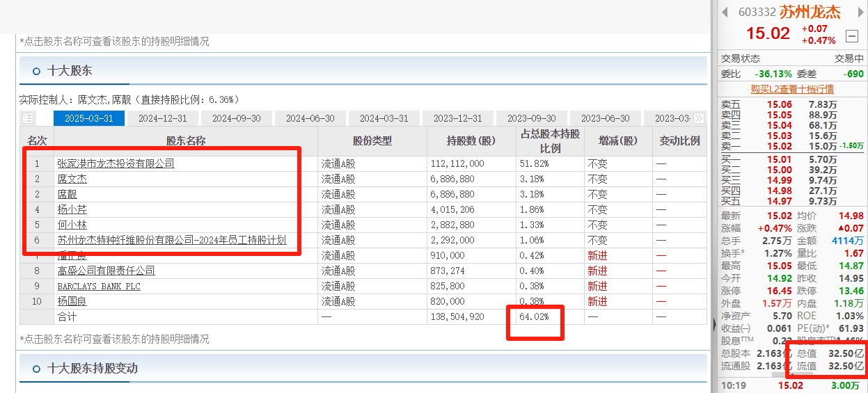
Task: Click the 51.82% ratio cell
Action: [534, 163]
